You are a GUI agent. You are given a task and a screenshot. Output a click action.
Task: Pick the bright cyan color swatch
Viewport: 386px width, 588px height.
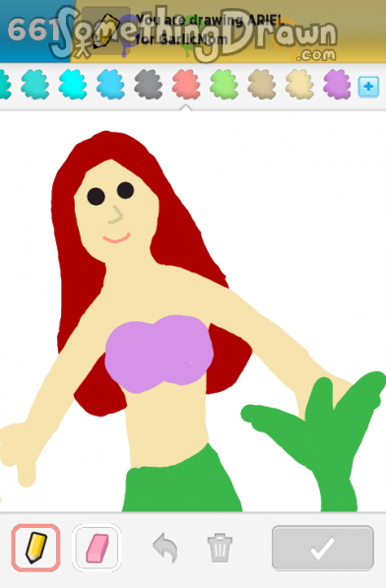coord(73,85)
